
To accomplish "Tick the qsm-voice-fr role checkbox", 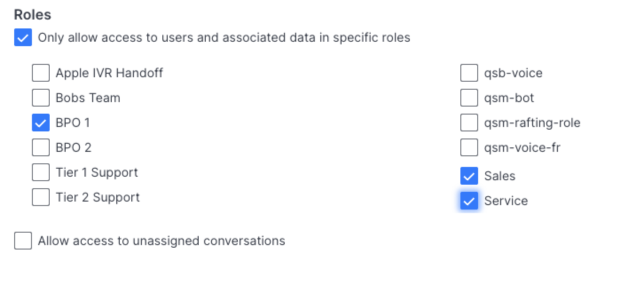I will click(469, 147).
